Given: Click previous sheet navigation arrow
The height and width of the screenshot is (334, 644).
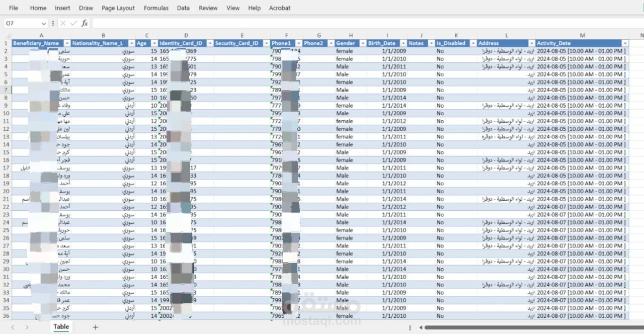Looking at the screenshot, I should click(x=13, y=327).
